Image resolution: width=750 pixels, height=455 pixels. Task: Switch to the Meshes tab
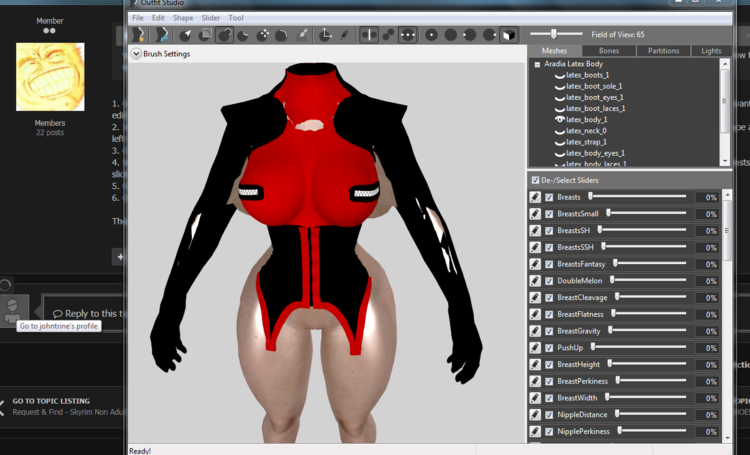tap(554, 51)
